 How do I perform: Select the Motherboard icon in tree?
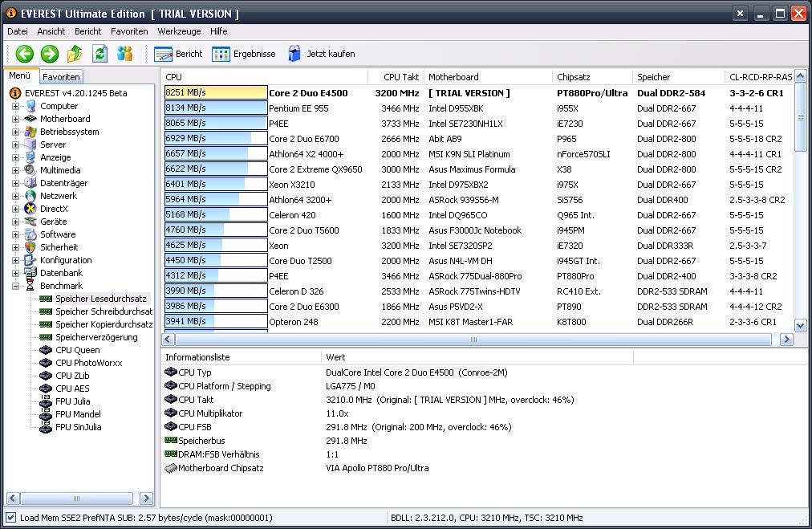(x=31, y=119)
